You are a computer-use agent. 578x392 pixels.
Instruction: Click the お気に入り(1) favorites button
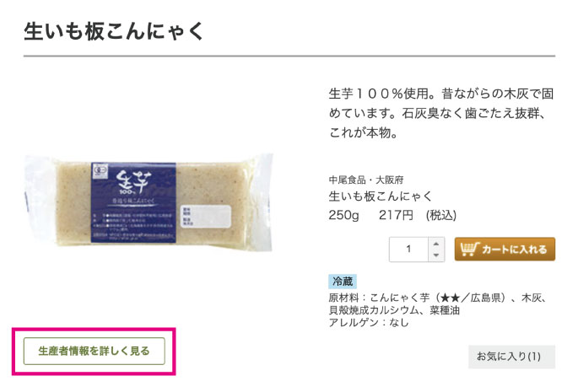pyautogui.click(x=511, y=357)
